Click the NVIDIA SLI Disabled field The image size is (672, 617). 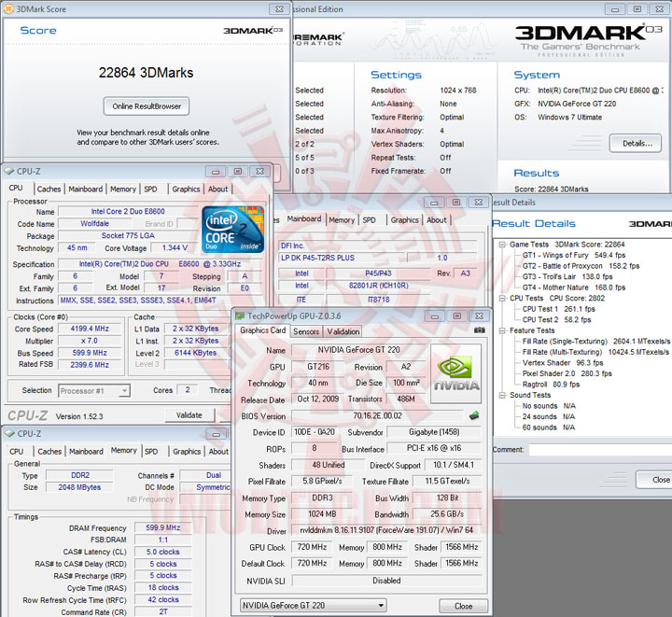[386, 581]
